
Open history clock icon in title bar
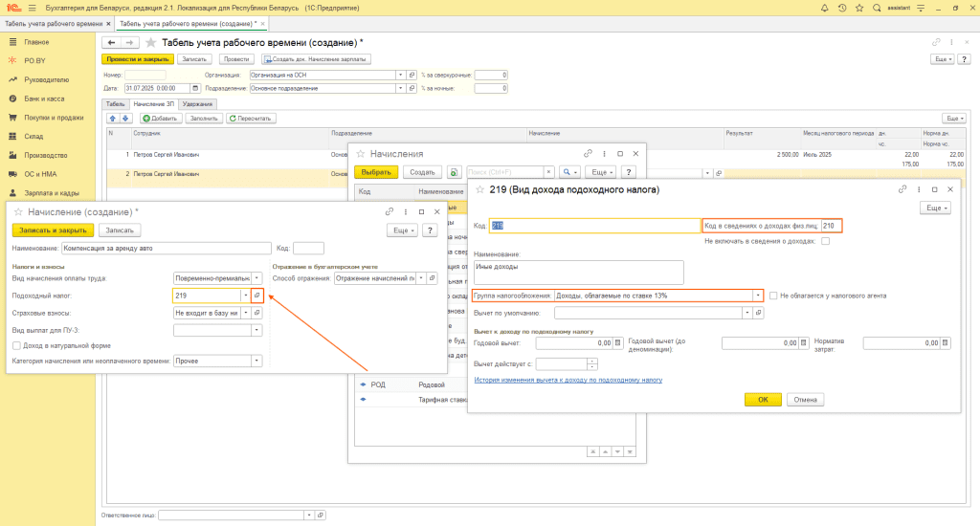coord(842,8)
